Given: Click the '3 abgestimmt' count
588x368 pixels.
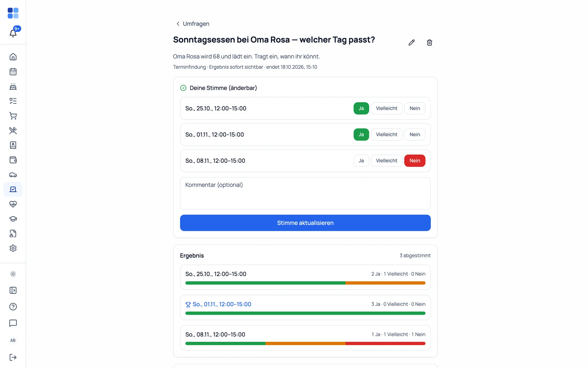Looking at the screenshot, I should tap(415, 256).
